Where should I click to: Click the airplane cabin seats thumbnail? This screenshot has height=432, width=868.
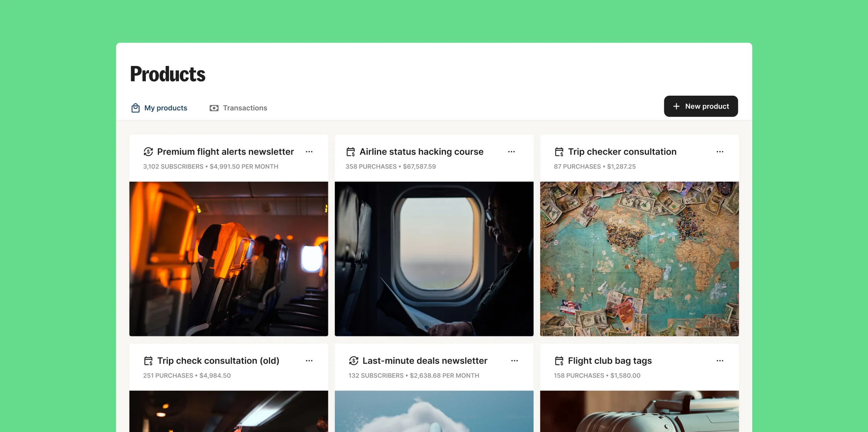[x=229, y=259]
